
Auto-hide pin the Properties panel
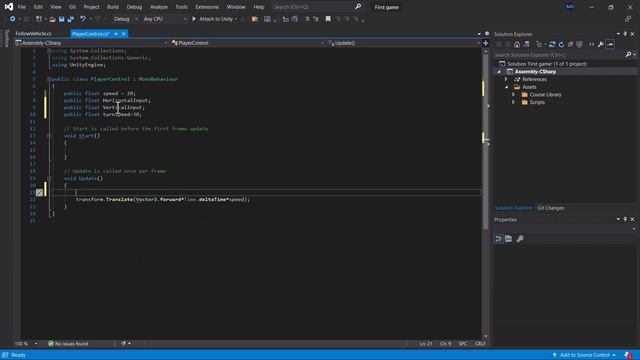[625, 220]
